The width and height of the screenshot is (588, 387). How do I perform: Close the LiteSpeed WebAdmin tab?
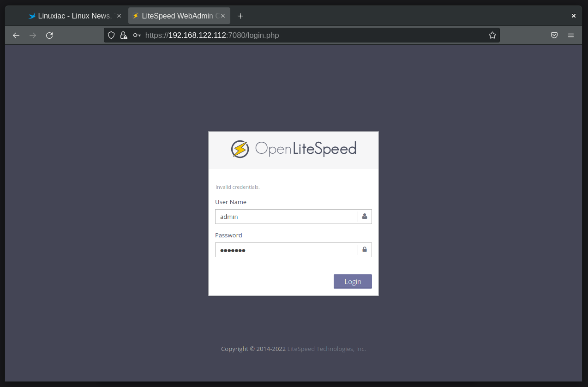[x=223, y=16]
